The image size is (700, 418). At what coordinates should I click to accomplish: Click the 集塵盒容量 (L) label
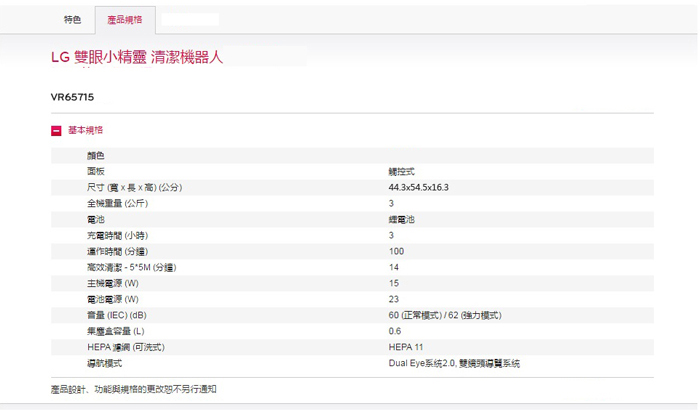(116, 331)
